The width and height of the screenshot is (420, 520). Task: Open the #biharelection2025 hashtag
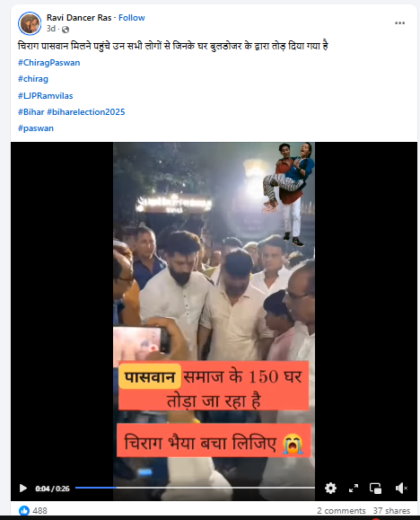[x=86, y=112]
